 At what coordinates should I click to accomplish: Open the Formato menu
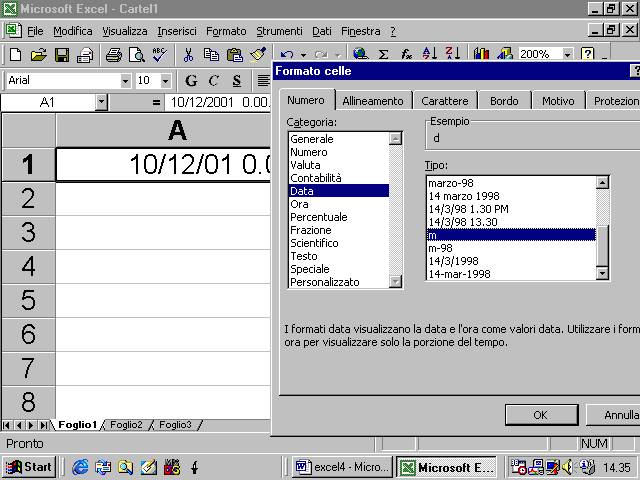pos(226,31)
